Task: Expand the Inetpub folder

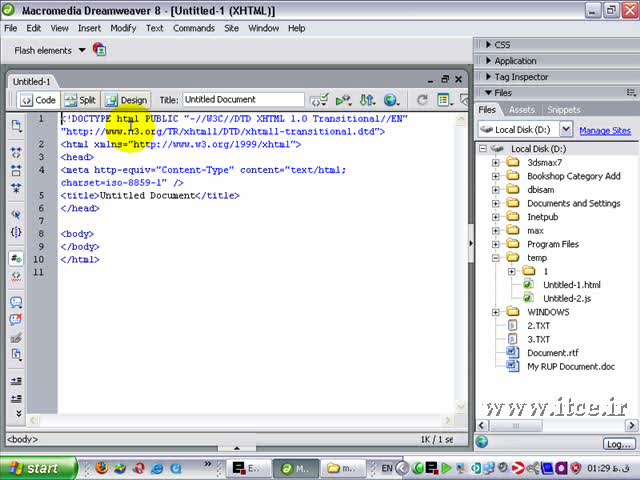Action: (x=496, y=217)
